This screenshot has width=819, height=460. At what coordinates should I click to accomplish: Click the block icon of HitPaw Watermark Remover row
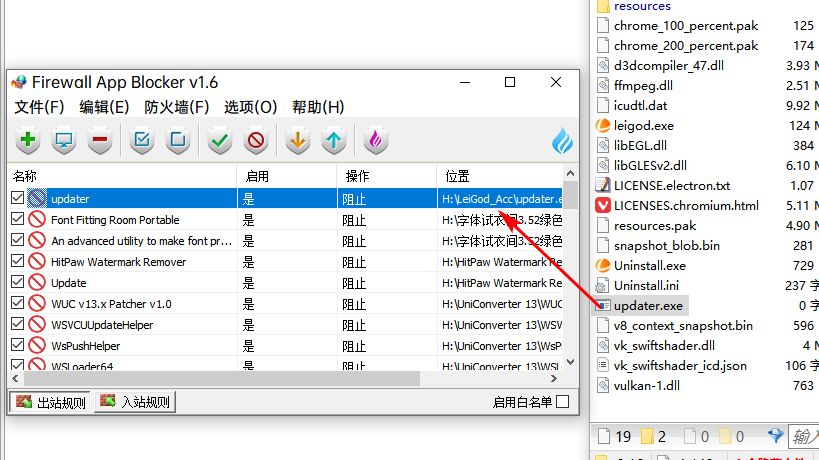click(x=37, y=261)
